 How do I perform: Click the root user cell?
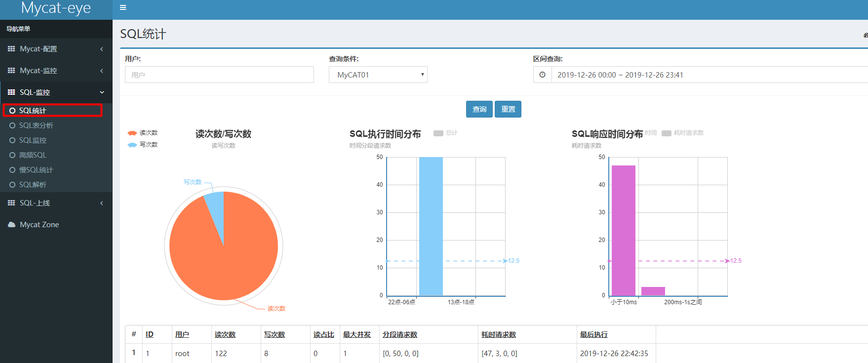point(192,353)
